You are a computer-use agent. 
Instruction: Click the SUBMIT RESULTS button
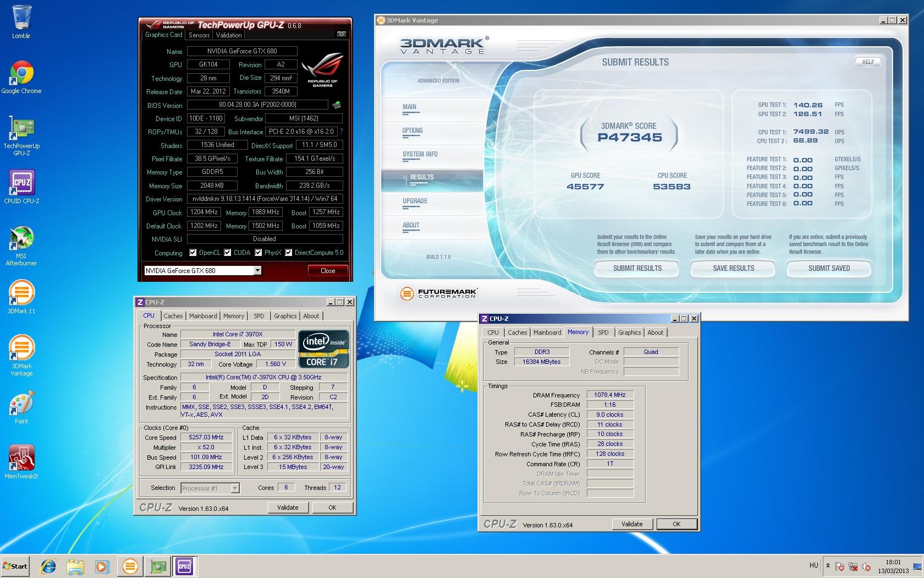click(x=637, y=268)
